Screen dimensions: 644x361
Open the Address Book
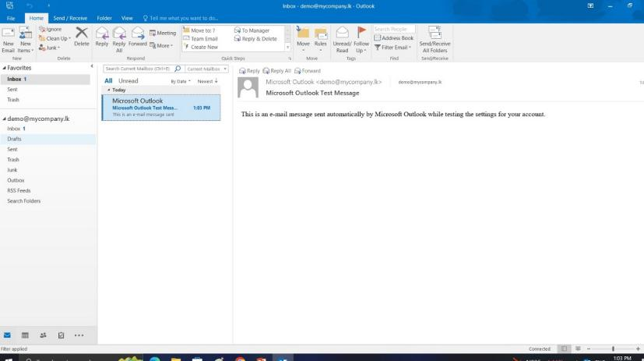[x=394, y=38]
